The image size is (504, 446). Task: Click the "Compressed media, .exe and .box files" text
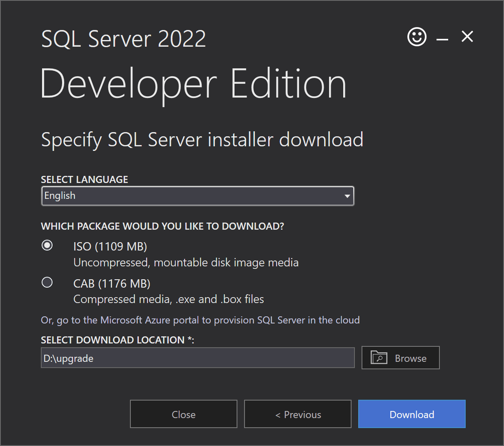pos(169,299)
